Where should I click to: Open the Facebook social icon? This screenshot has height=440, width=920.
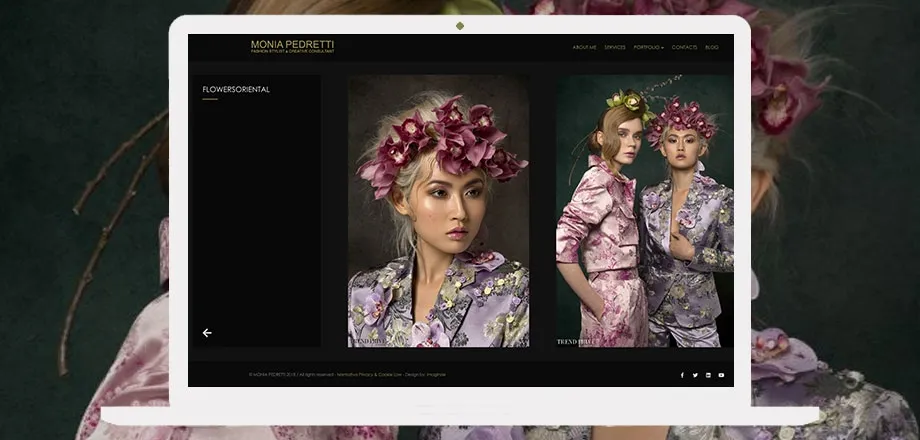[682, 375]
